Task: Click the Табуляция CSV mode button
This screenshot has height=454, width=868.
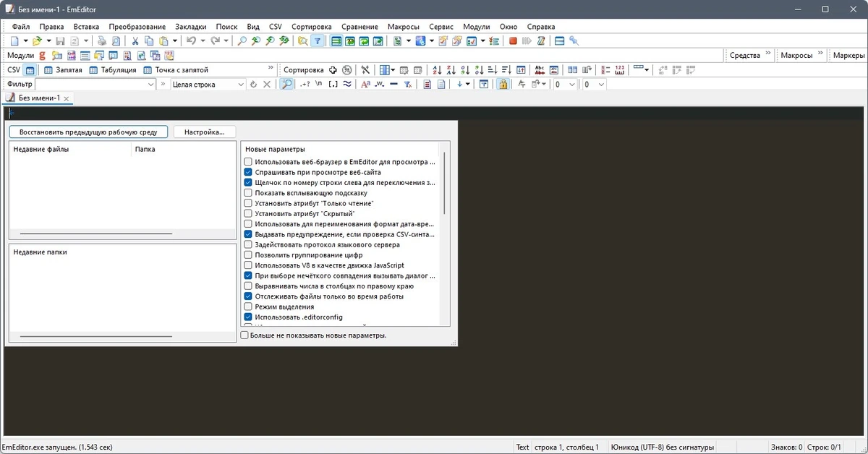Action: [x=112, y=70]
